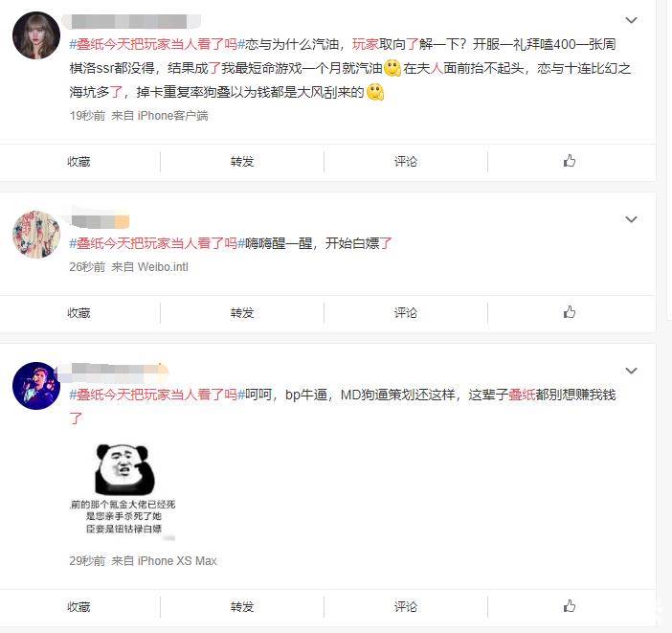Like the first post with thumbs-up icon

570,161
